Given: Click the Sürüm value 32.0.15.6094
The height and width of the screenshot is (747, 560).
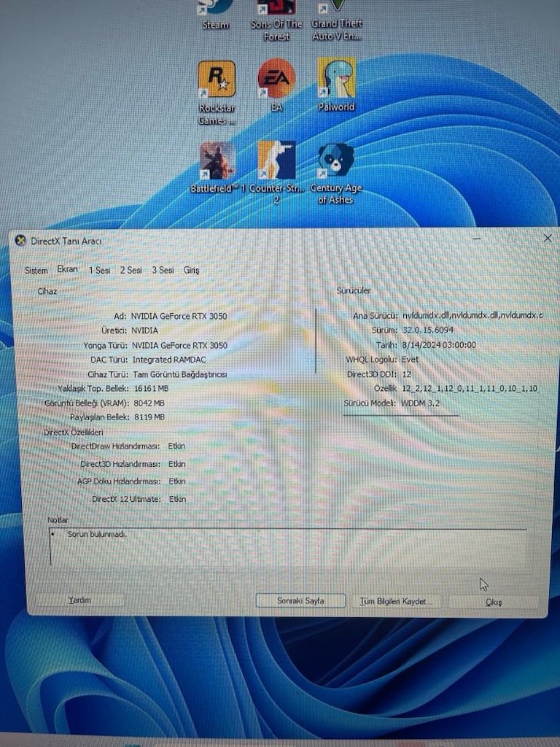Looking at the screenshot, I should (x=427, y=330).
